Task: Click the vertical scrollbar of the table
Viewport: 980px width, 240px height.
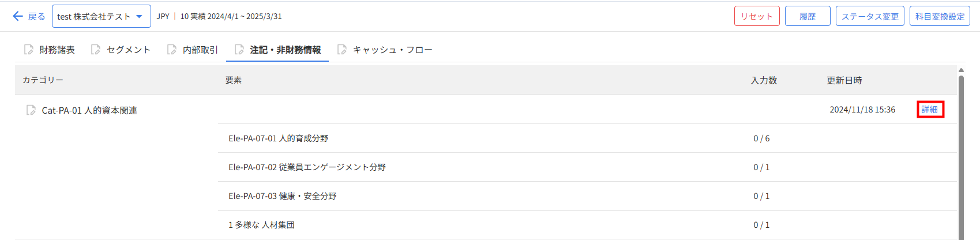Action: click(961, 156)
